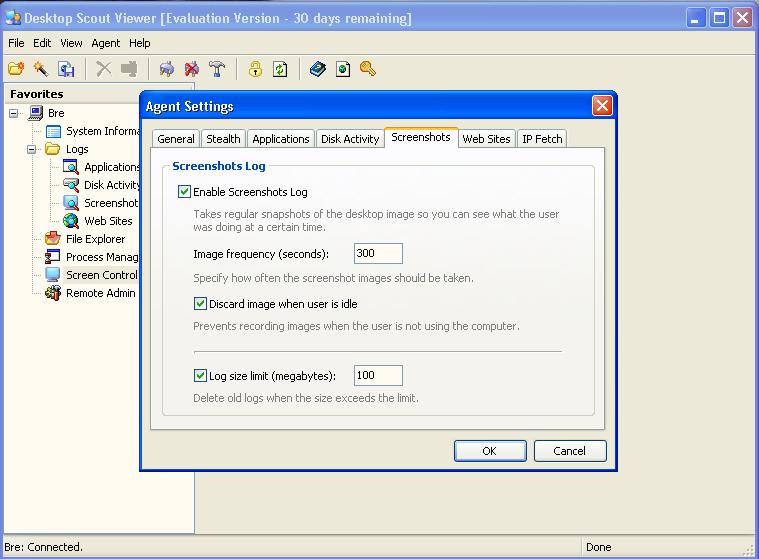Uncheck Enable Screenshots Log checkbox
759x559 pixels.
(x=184, y=192)
